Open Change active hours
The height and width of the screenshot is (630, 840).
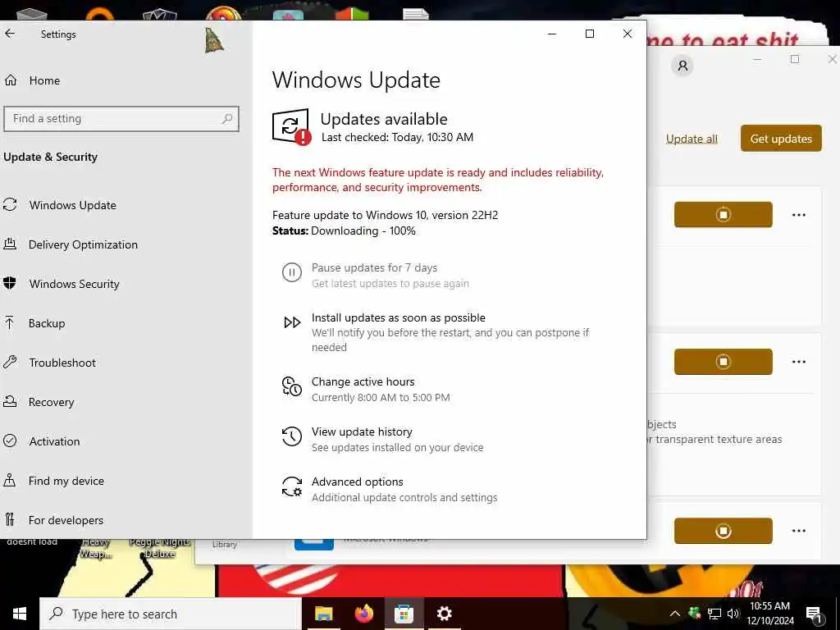pyautogui.click(x=363, y=382)
